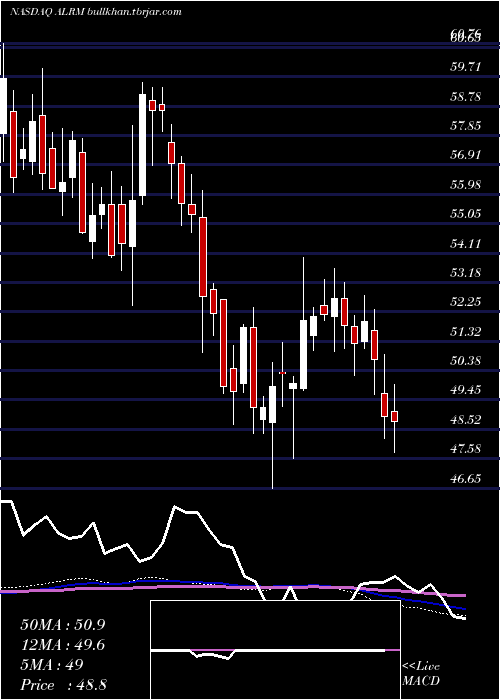
Task: Click the 55.98 price axis label
Action: pos(466,184)
